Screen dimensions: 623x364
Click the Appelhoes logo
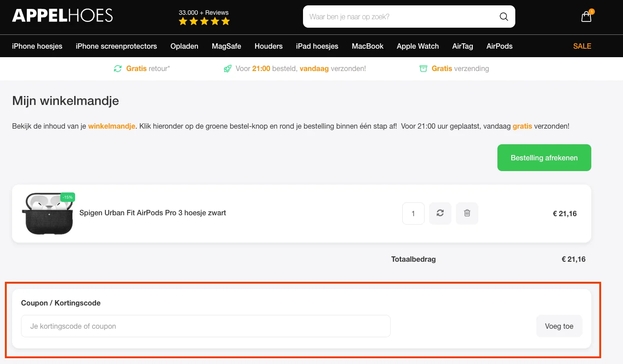point(63,16)
